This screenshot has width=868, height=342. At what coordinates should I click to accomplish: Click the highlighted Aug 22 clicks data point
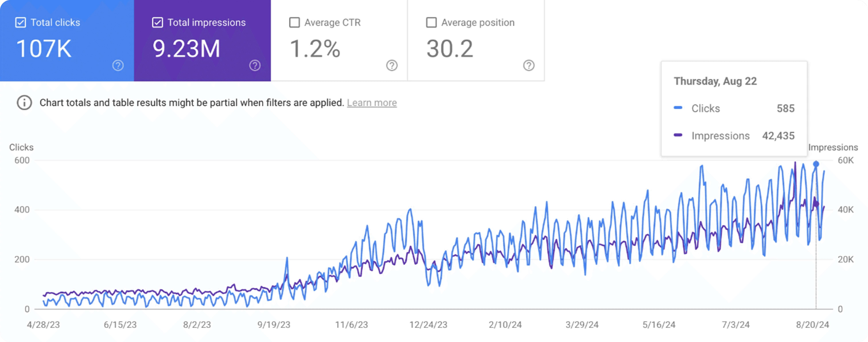click(x=816, y=164)
